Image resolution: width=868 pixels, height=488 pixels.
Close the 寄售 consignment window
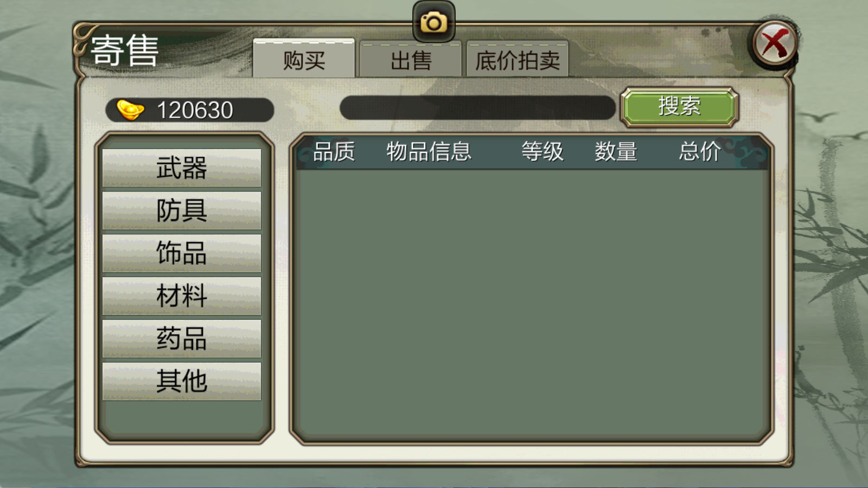tap(774, 43)
